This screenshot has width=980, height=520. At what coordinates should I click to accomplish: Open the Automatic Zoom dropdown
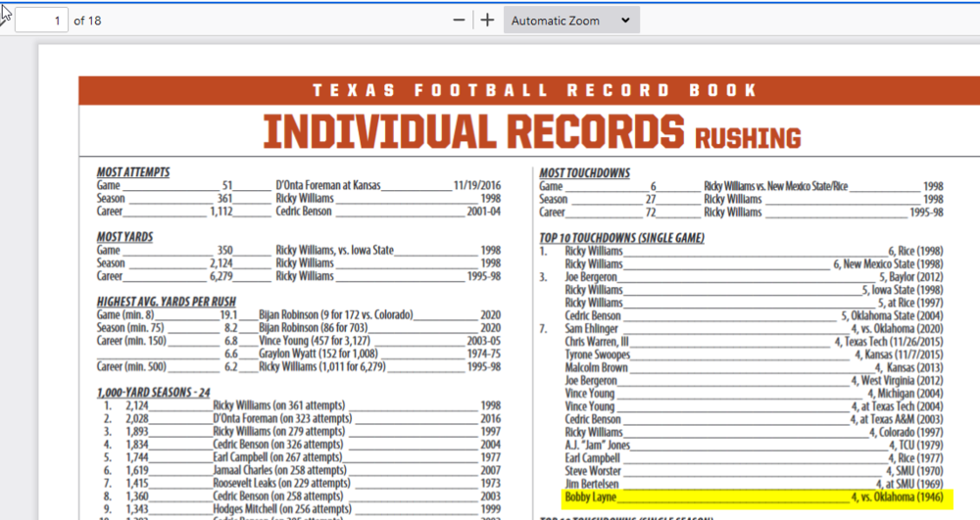pyautogui.click(x=571, y=21)
